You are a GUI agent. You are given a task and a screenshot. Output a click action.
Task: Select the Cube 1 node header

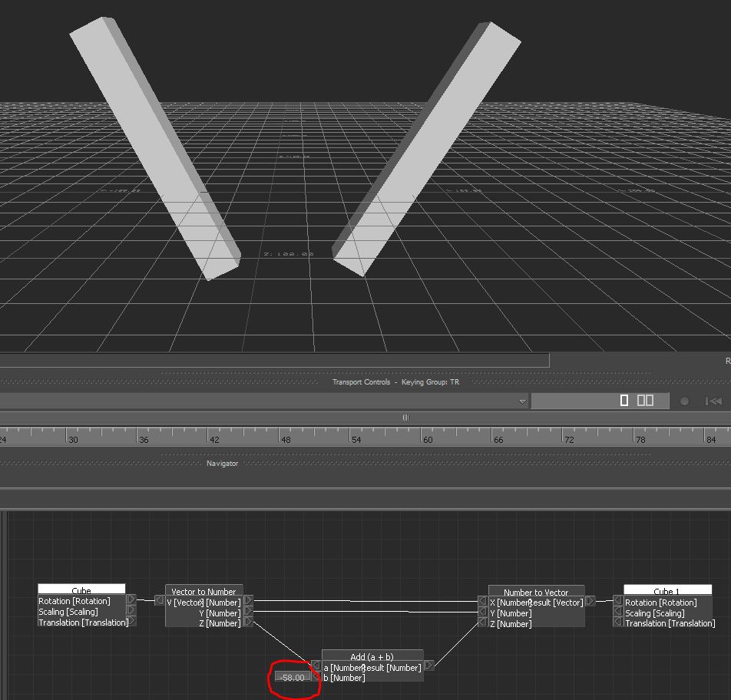coord(667,591)
